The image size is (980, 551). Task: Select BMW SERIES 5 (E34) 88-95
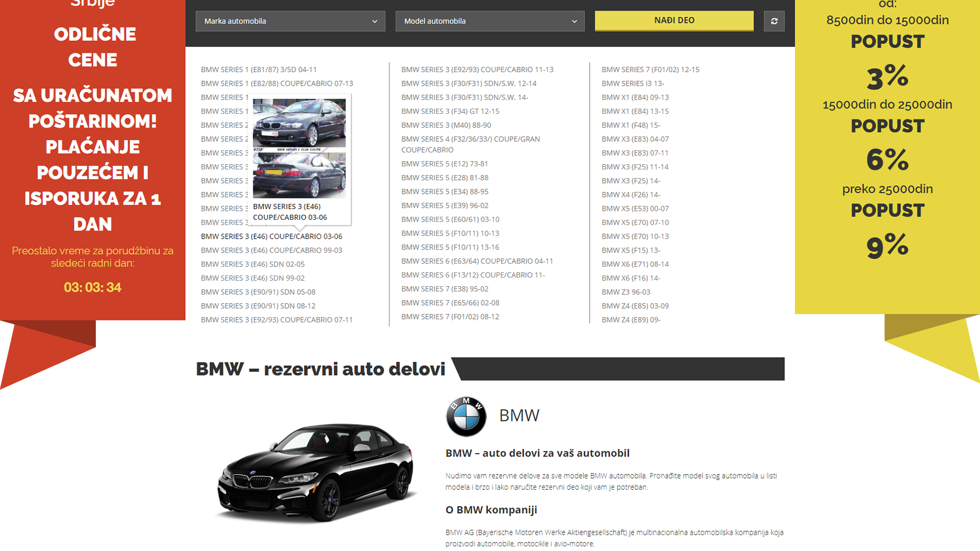click(x=445, y=191)
